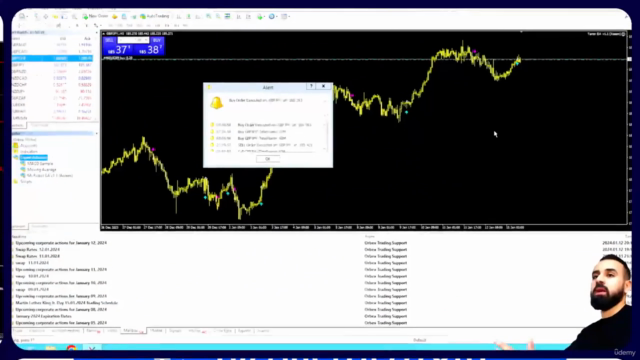Image resolution: width=640 pixels, height=360 pixels.
Task: Open 'Martin Luther King Jr. Day' trading schedule message
Action: pyautogui.click(x=67, y=303)
